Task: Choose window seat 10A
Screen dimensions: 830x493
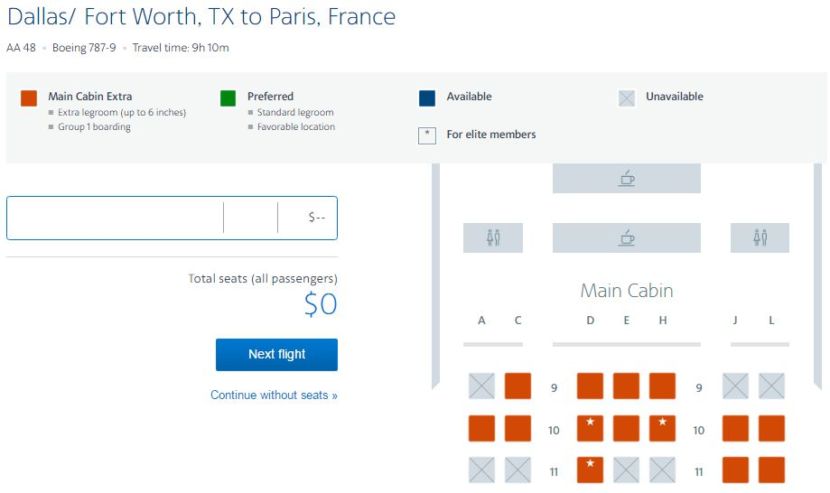Action: pos(481,429)
